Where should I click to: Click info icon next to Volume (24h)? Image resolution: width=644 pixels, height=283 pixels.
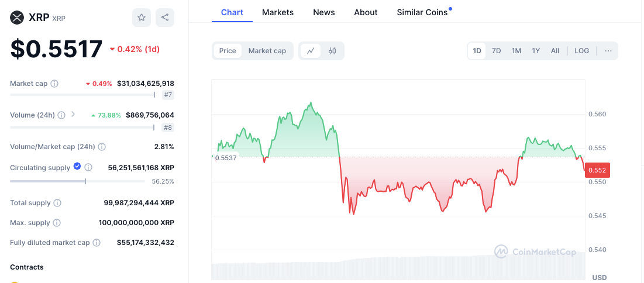pyautogui.click(x=61, y=115)
